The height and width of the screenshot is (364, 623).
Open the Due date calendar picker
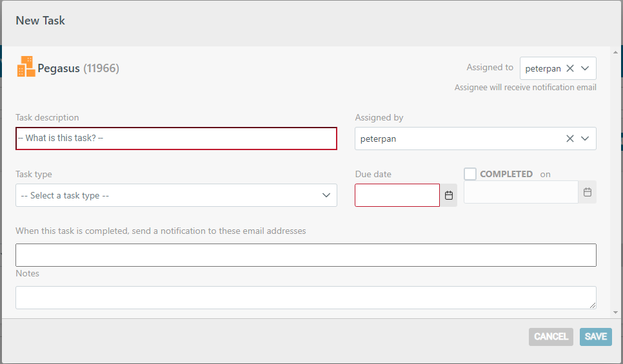click(x=449, y=195)
